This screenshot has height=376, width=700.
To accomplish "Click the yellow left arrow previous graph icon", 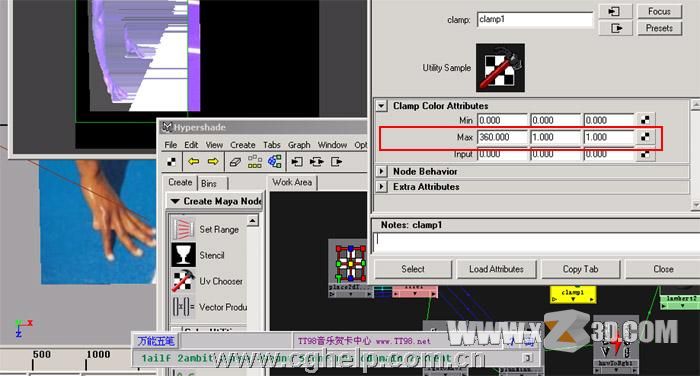I will click(x=193, y=162).
